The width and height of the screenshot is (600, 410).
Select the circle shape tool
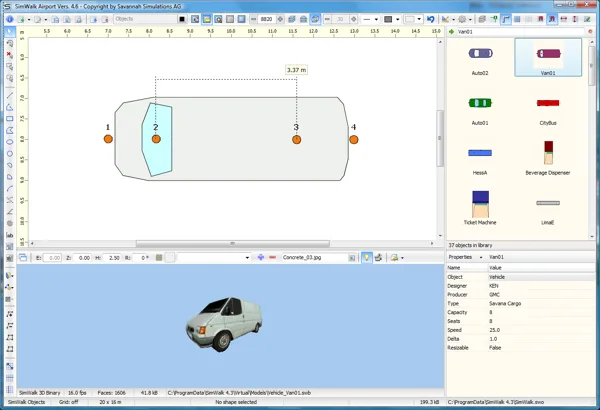tap(10, 154)
